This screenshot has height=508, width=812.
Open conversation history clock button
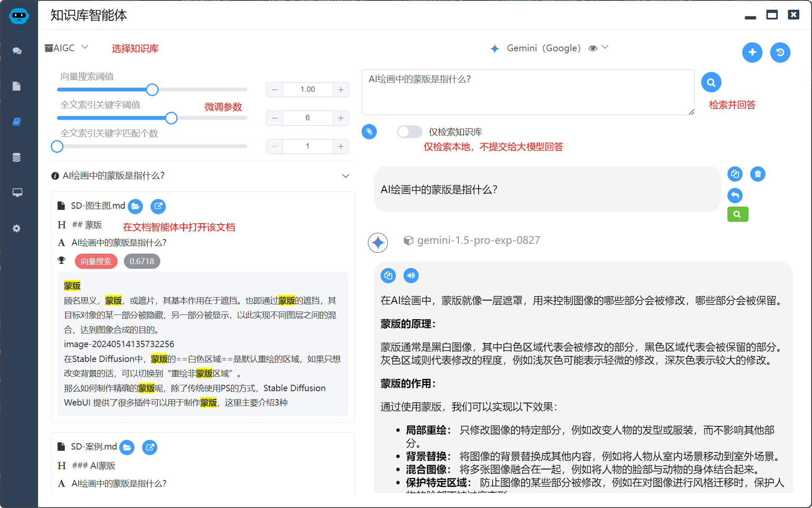pos(780,52)
